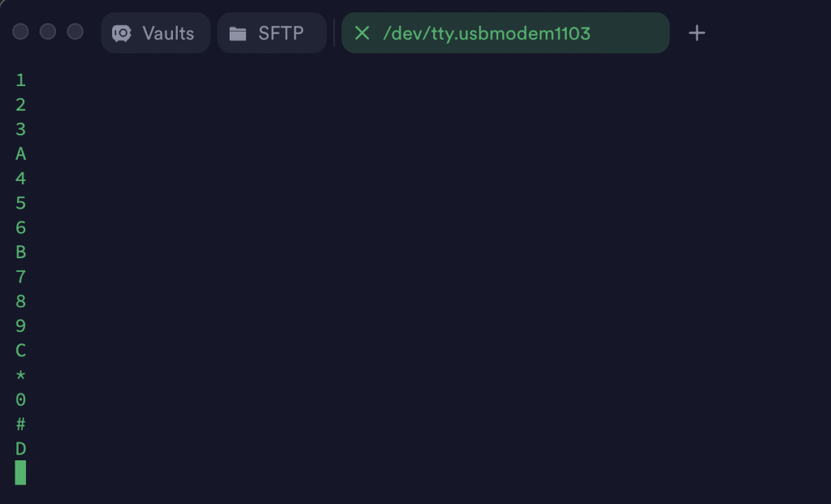Screen dimensions: 831x504
Task: Click the first line showing 1
Action: (20, 80)
